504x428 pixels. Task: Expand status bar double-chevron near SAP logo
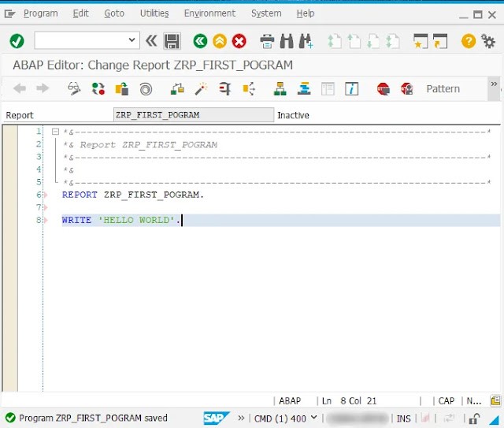click(x=241, y=418)
